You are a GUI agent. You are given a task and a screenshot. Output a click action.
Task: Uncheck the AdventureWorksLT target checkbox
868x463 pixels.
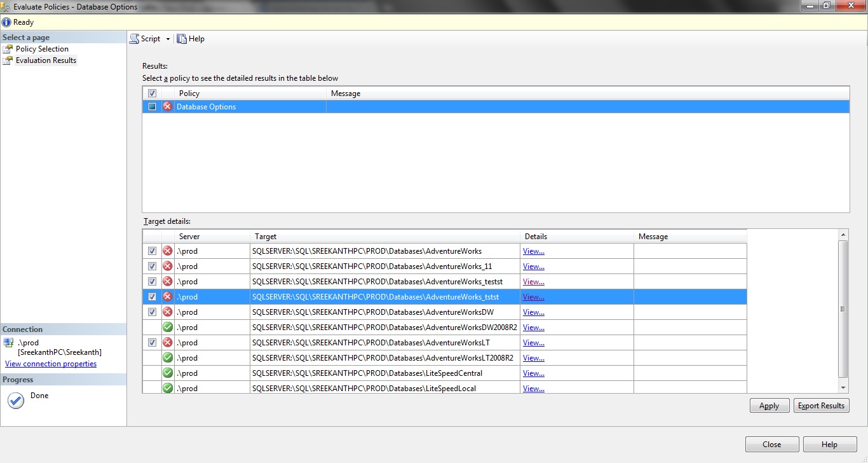tap(152, 343)
